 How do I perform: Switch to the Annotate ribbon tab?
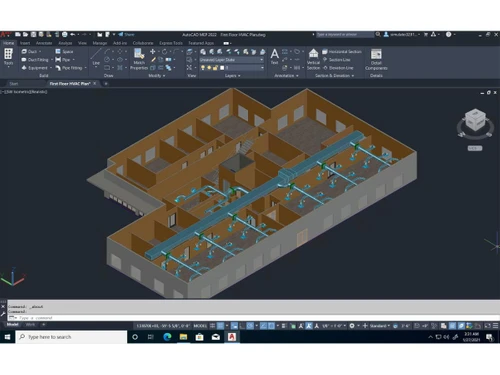44,43
